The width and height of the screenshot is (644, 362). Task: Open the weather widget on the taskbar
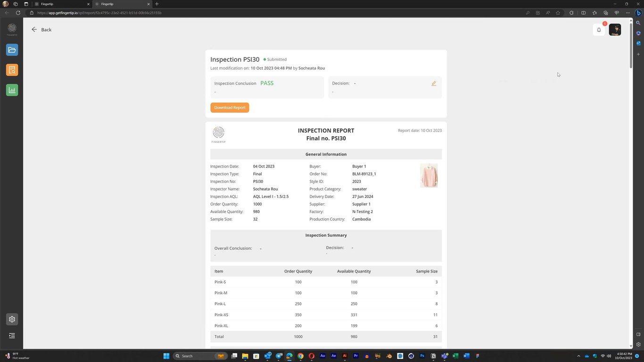17,356
